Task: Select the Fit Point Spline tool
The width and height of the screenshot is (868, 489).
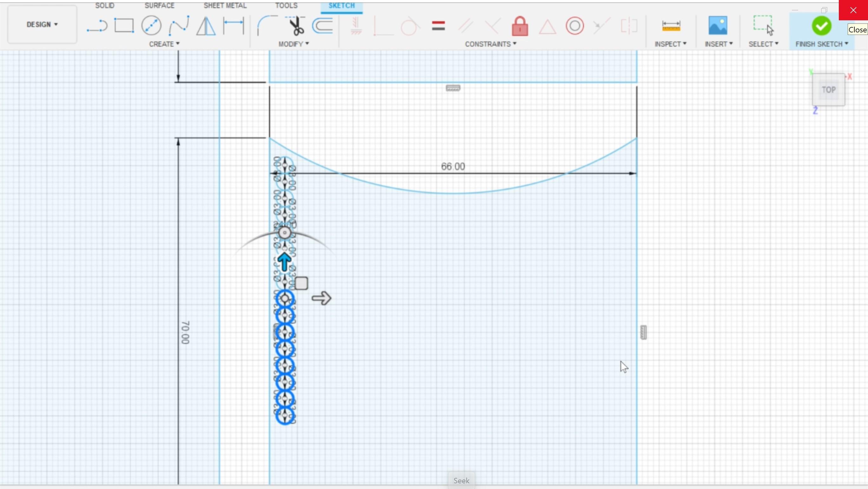Action: coord(179,26)
